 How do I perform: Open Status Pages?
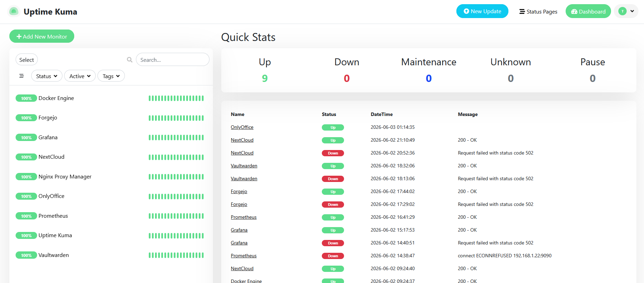point(538,11)
